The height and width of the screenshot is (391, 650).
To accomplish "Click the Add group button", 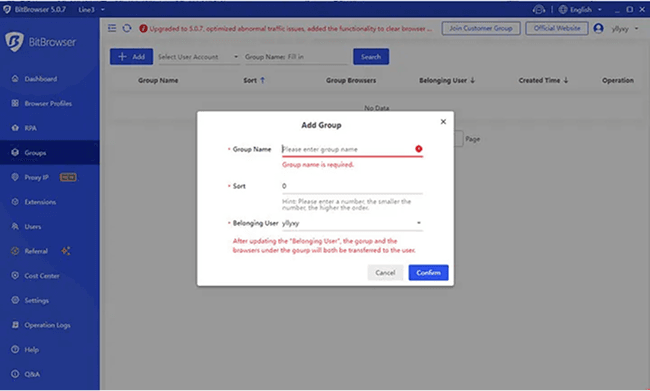I will coord(131,57).
